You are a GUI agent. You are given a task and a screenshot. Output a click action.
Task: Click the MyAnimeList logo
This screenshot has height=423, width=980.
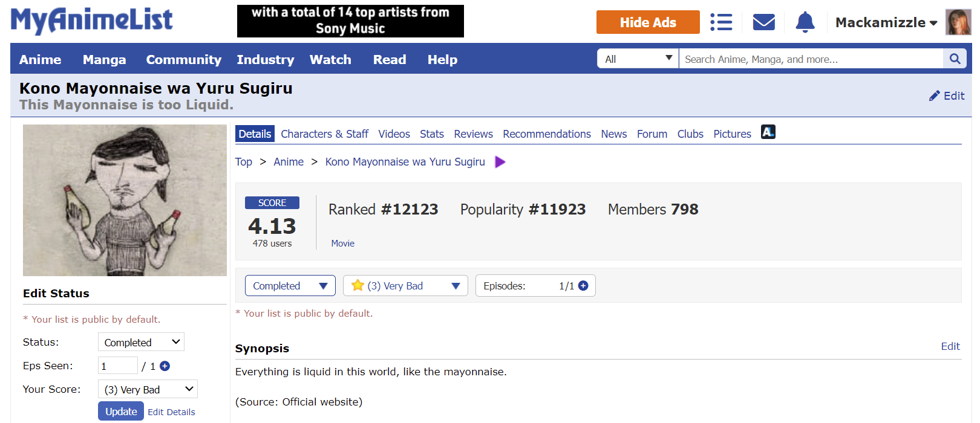[x=91, y=20]
